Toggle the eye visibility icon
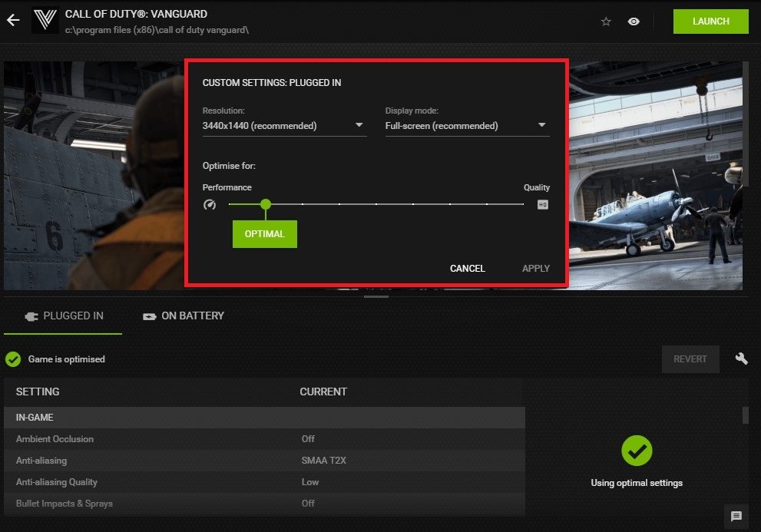The width and height of the screenshot is (761, 532). 634,21
